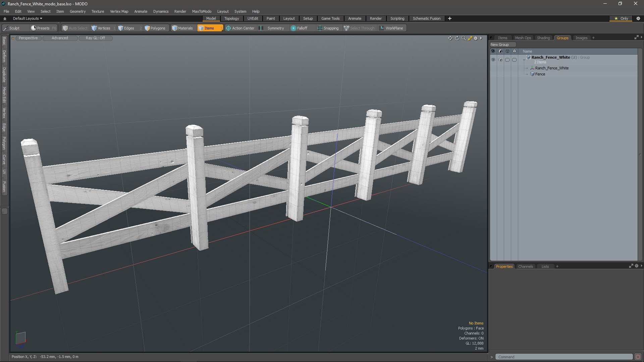Open the Action Center menu
The image size is (644, 362).
click(x=240, y=28)
